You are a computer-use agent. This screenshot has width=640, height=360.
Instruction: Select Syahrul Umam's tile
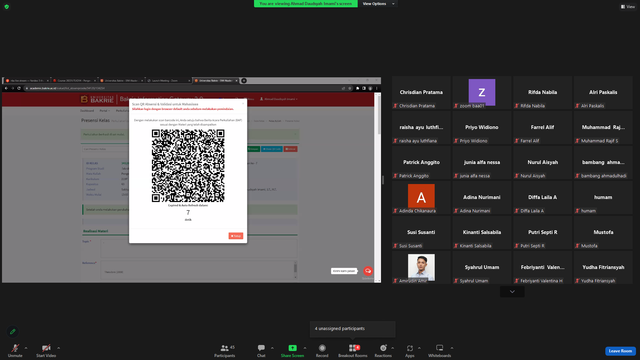(482, 267)
